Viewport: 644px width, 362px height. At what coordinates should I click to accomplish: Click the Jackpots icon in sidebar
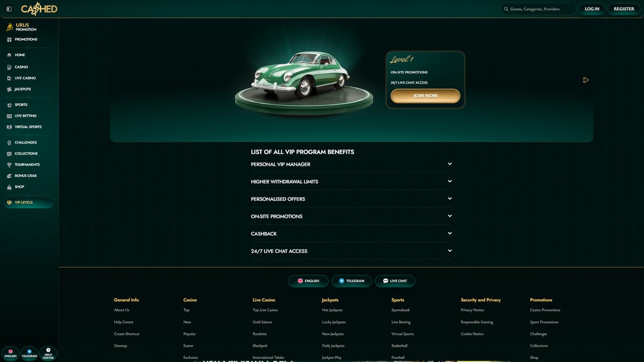9,89
